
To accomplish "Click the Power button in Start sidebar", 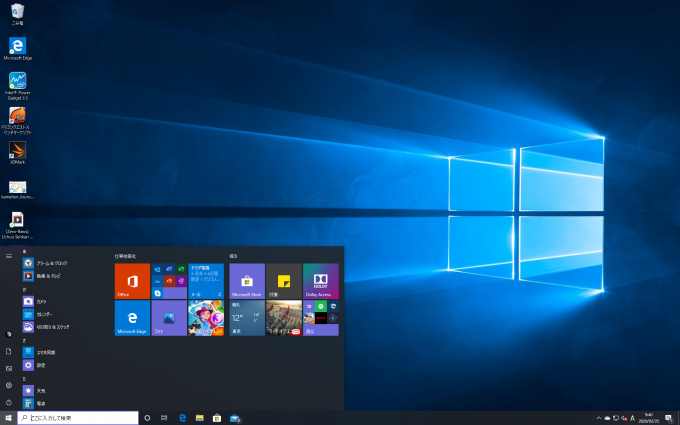I will [x=9, y=402].
